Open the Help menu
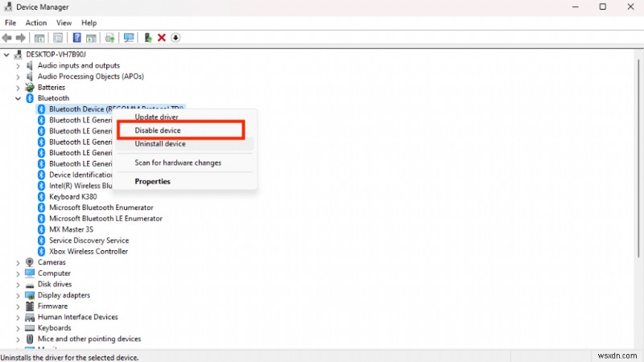Viewport: 644px width, 362px height. (x=89, y=23)
